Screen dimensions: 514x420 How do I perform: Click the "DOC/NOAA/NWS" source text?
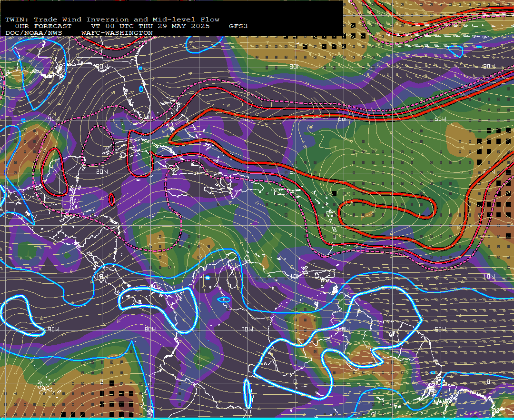click(x=34, y=33)
